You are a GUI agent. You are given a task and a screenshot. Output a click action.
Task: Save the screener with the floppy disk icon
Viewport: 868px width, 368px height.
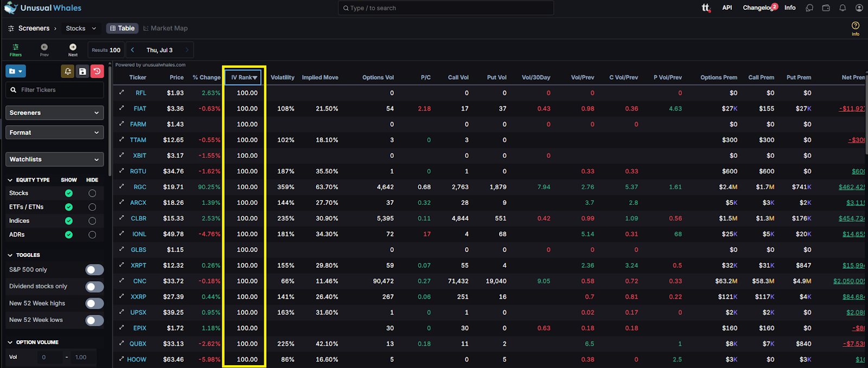pos(82,71)
